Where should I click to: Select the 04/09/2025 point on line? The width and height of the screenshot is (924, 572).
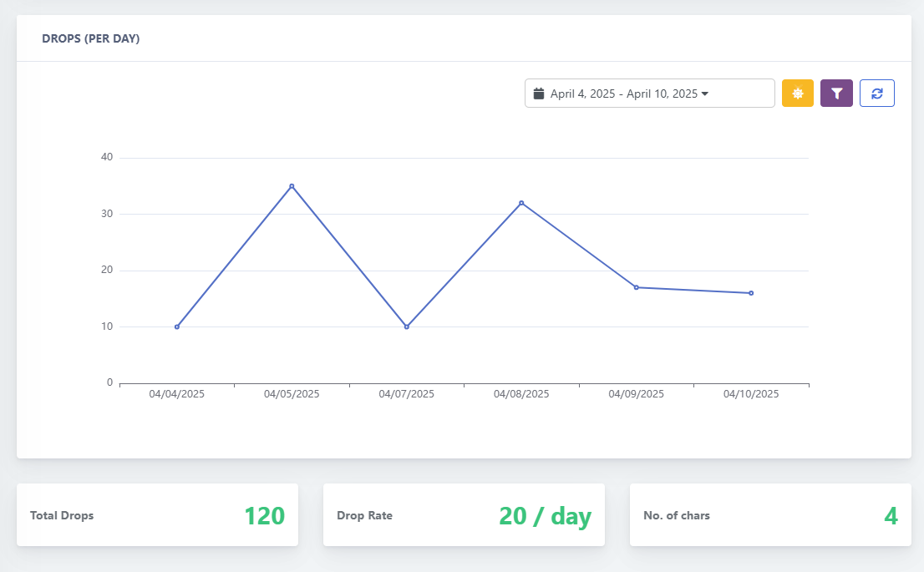coord(637,287)
